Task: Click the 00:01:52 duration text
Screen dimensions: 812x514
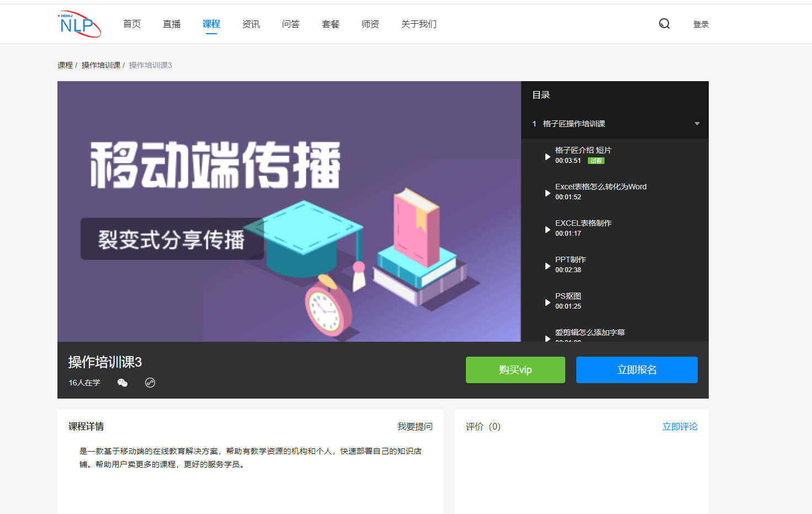Action: coord(568,197)
